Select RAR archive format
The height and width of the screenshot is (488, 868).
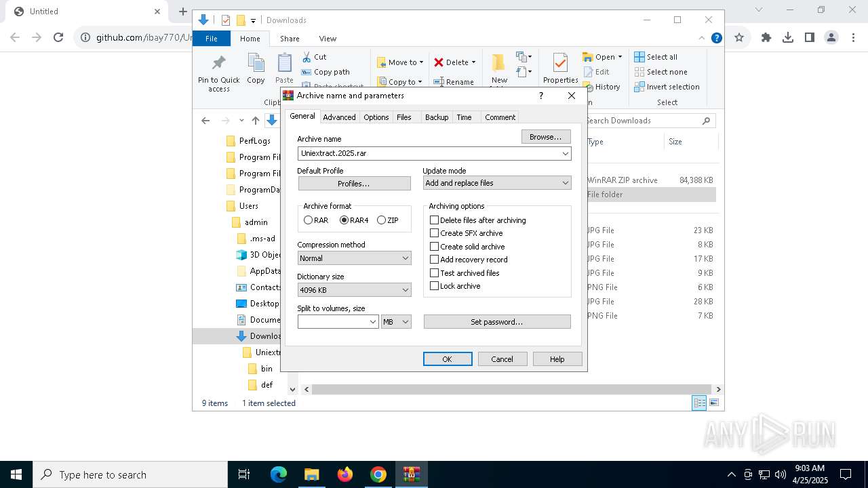(x=316, y=220)
